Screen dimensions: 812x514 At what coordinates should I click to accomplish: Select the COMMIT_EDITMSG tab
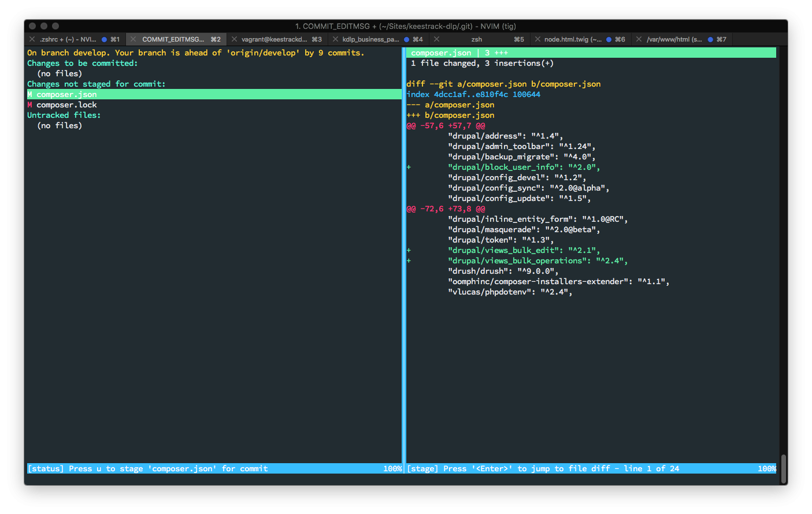pyautogui.click(x=173, y=39)
